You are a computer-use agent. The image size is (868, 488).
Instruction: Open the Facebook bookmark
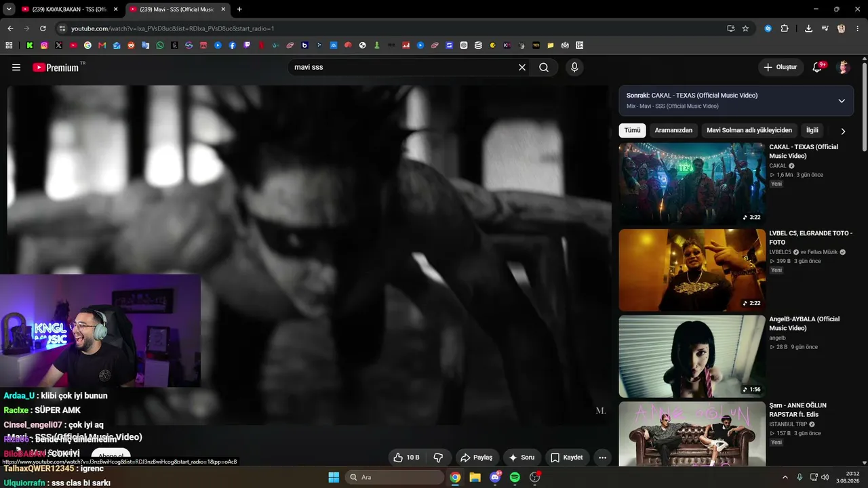pos(233,45)
